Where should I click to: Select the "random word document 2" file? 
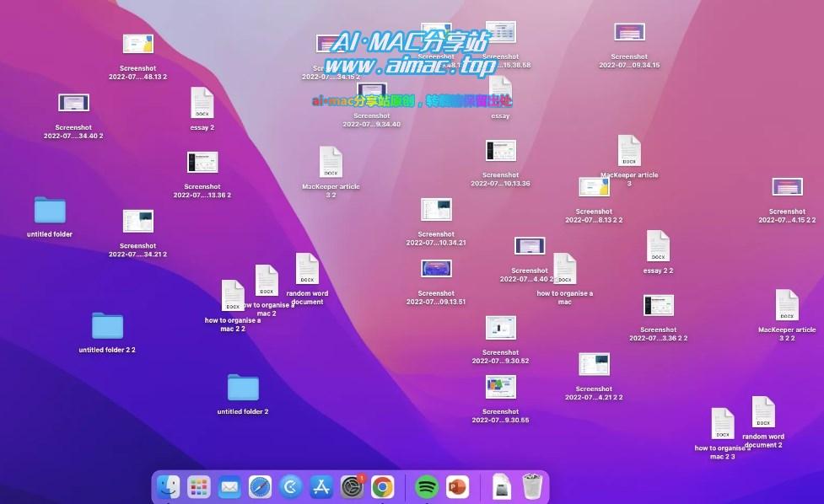tap(763, 412)
